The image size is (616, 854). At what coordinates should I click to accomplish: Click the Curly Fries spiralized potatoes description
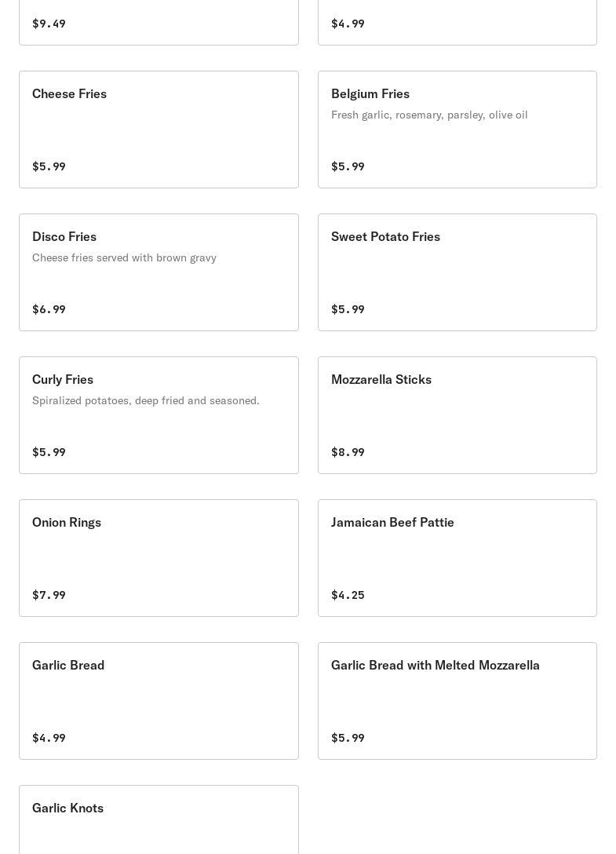coord(145,400)
